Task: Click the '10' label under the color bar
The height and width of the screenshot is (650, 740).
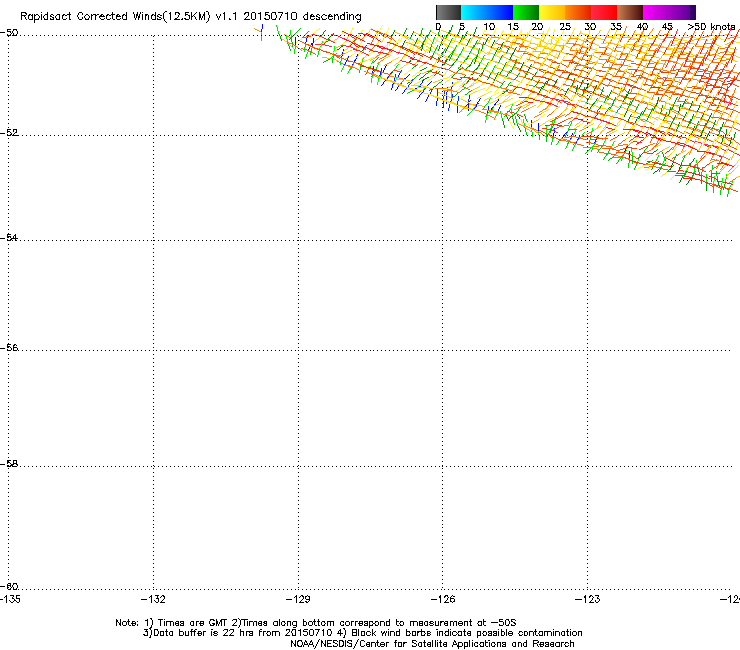Action: pyautogui.click(x=489, y=27)
